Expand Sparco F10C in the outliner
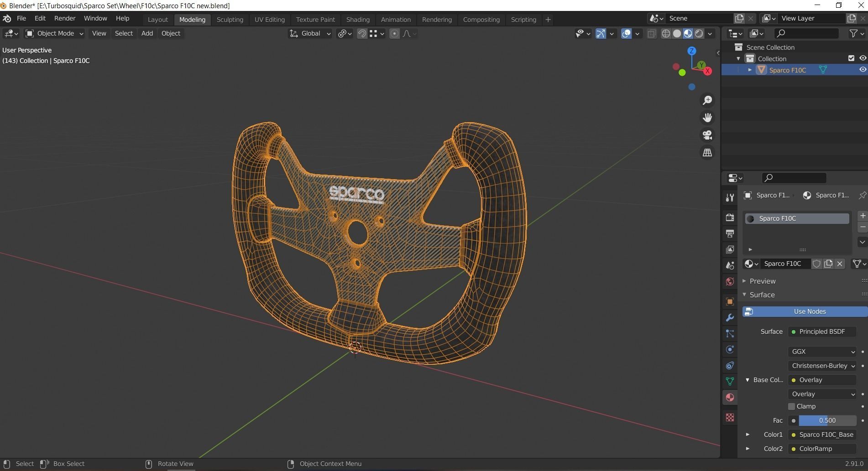Image resolution: width=868 pixels, height=471 pixels. [750, 70]
